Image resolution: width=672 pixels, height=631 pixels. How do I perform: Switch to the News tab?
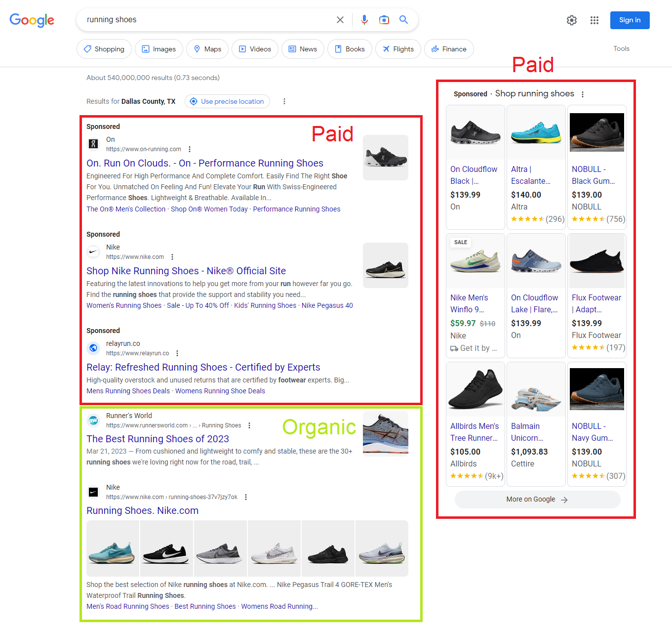303,49
